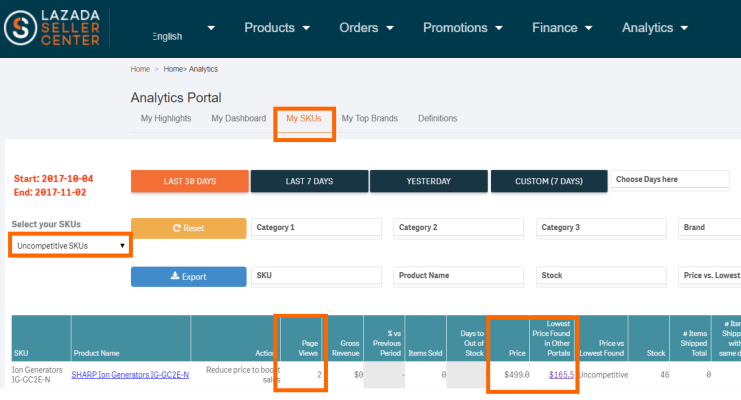Select CUSTOM (7 DAYS) range
Image resolution: width=741 pixels, height=400 pixels.
[x=549, y=181]
